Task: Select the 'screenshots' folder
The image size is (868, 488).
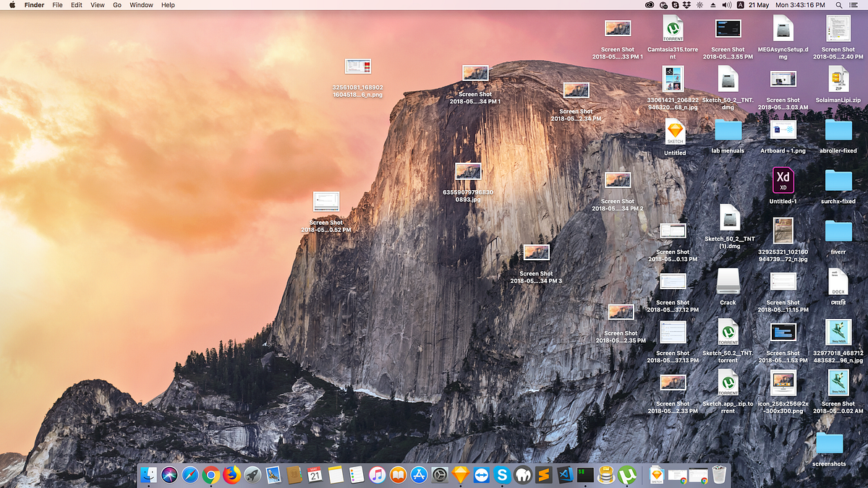Action: 830,443
